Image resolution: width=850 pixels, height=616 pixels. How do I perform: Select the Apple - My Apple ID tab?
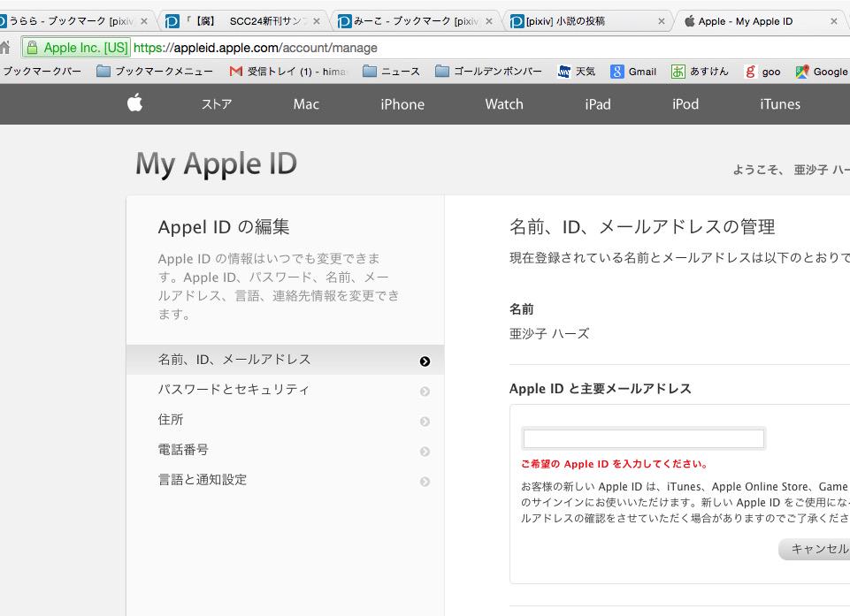point(759,21)
